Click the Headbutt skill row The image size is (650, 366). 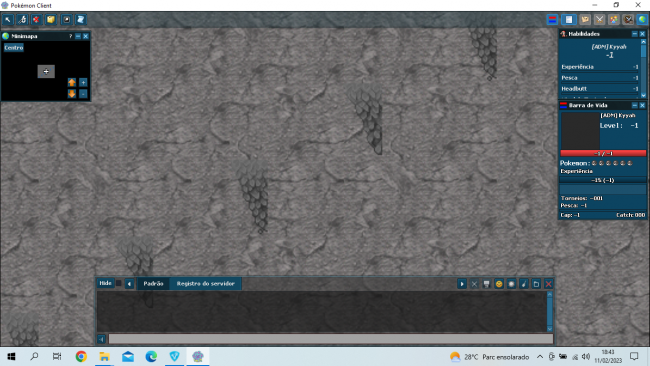(599, 89)
